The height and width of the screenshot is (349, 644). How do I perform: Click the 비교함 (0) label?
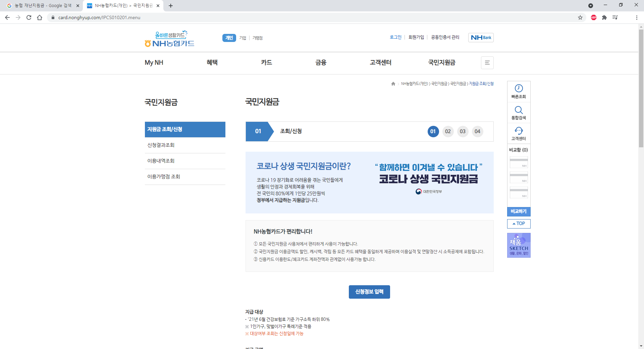coord(519,150)
